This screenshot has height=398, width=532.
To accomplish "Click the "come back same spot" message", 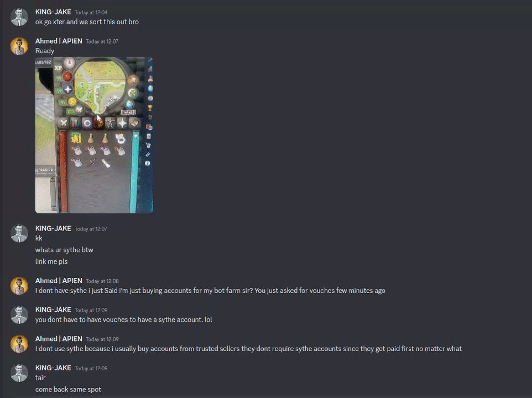I will coord(68,389).
